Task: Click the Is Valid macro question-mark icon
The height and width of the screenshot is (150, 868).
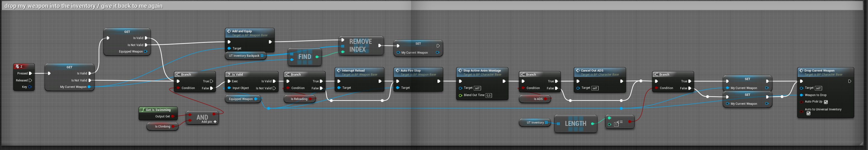Action: 229,74
